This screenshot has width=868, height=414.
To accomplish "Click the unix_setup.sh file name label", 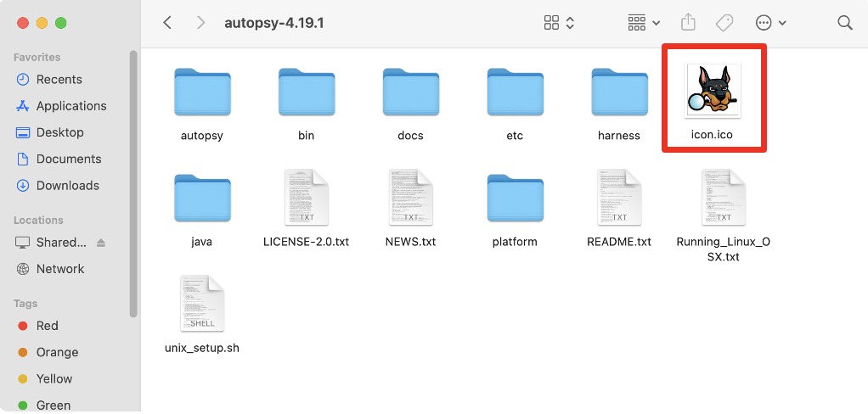I will pos(202,348).
